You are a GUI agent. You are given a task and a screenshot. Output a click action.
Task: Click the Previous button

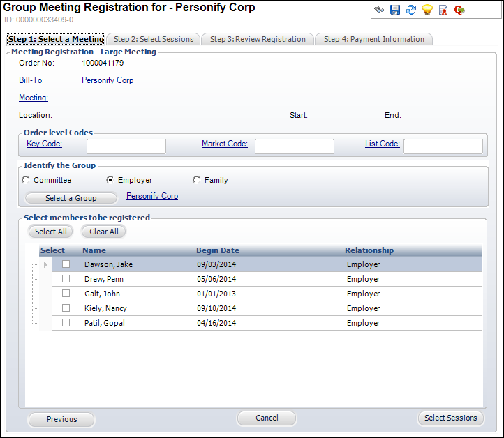61,419
